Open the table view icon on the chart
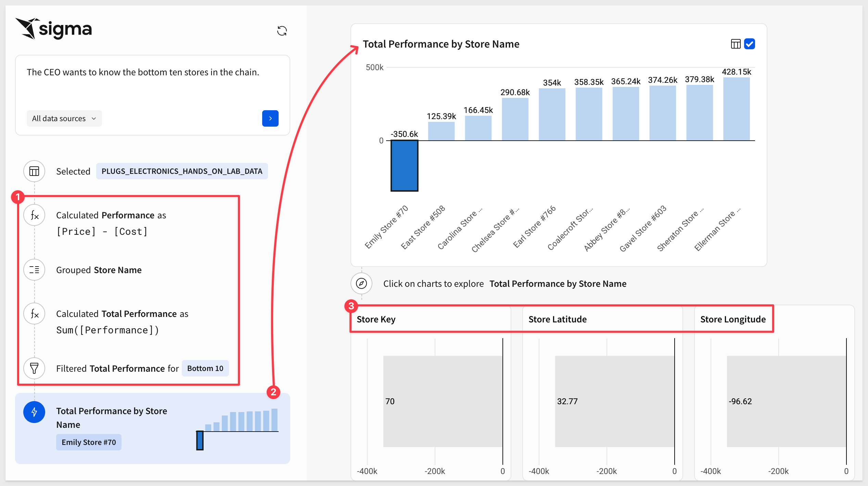The height and width of the screenshot is (486, 868). tap(736, 44)
